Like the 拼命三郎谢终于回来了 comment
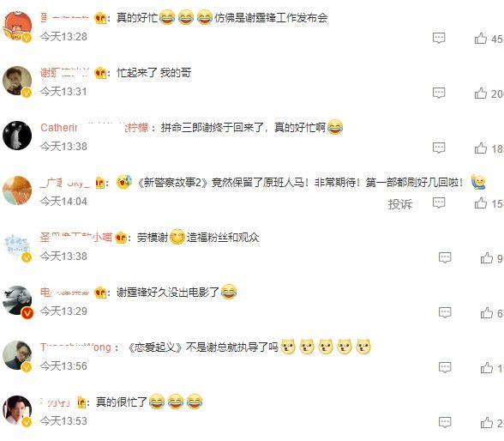The image size is (504, 441). [481, 148]
